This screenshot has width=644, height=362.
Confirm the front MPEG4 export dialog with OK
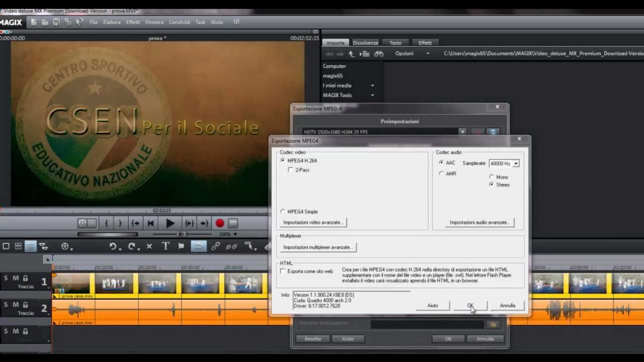point(470,306)
